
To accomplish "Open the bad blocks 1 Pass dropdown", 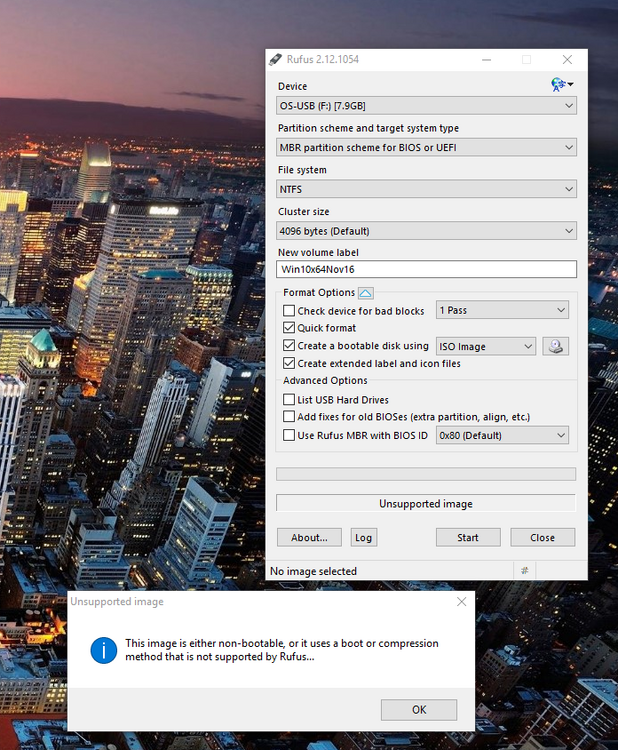I will (502, 310).
